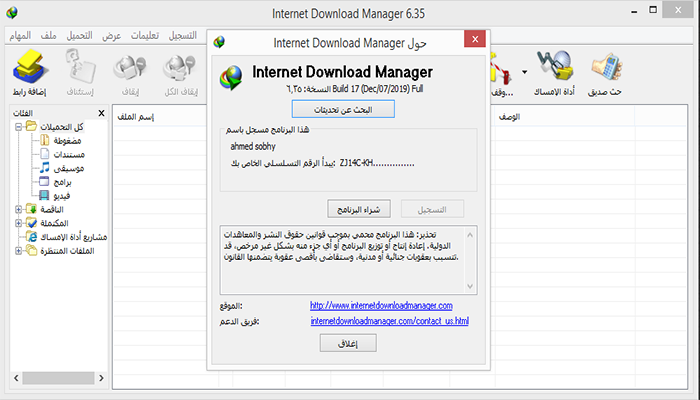Click scroll-up arrow in warning text box

[470, 235]
